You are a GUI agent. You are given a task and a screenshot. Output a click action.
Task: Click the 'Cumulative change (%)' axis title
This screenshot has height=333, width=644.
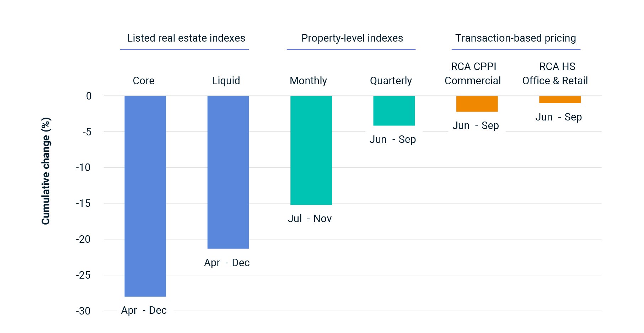[x=46, y=171]
